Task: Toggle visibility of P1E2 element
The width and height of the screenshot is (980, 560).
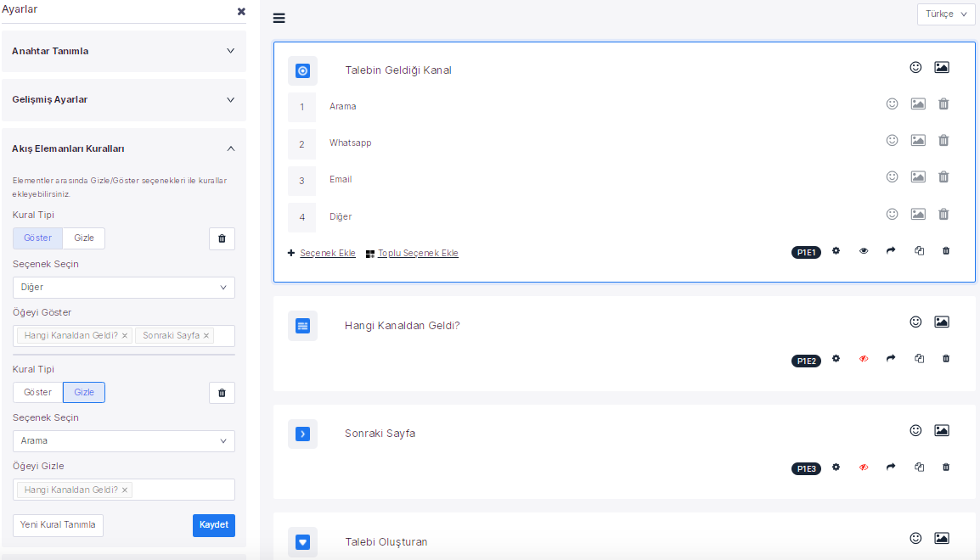Action: pos(864,359)
